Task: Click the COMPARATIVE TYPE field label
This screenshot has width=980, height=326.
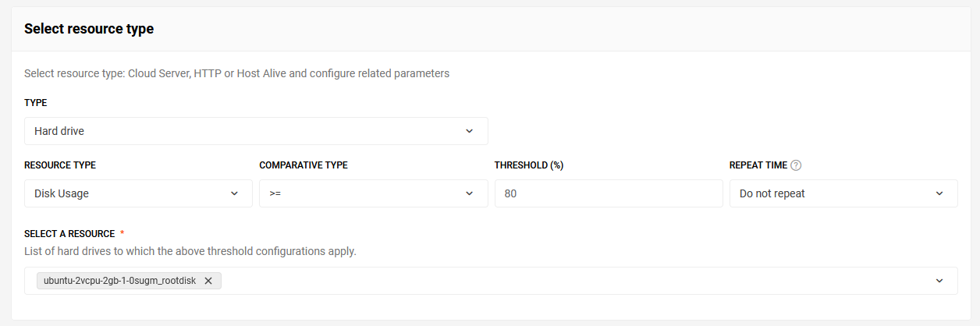Action: tap(304, 165)
